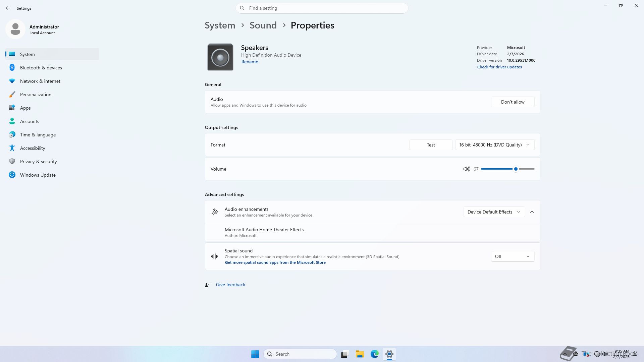Screen dimensions: 644x362
Task: Click the back arrow in Settings
Action: 8,8
